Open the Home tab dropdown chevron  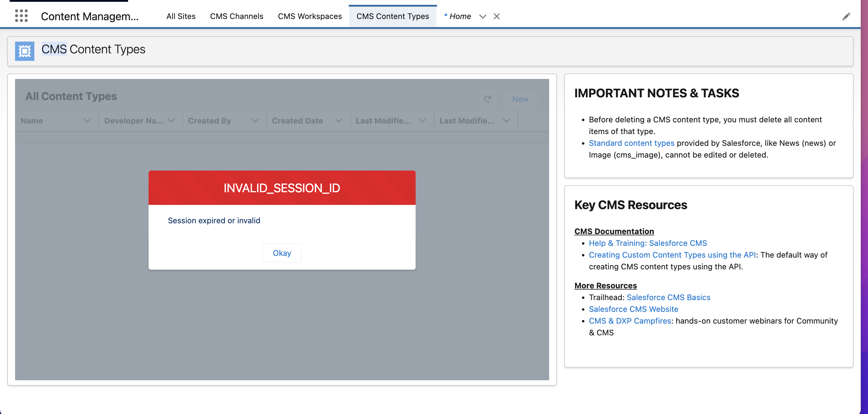pyautogui.click(x=483, y=16)
